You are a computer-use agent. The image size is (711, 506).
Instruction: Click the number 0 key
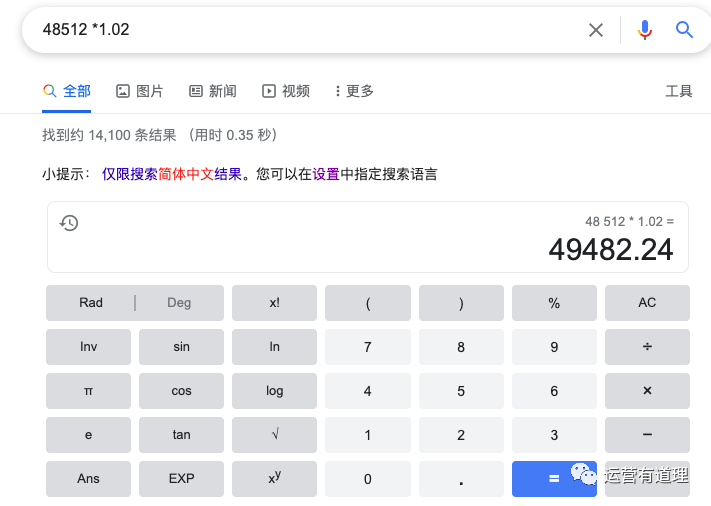point(368,479)
